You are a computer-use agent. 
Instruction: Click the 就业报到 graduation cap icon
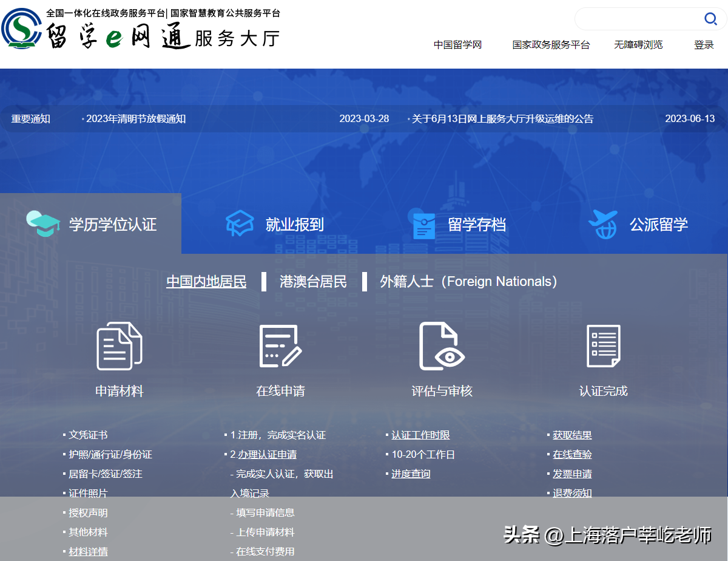pyautogui.click(x=240, y=224)
